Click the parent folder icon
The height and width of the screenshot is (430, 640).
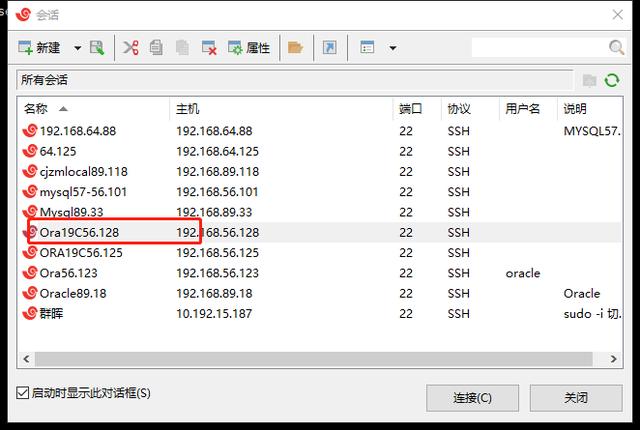(589, 80)
